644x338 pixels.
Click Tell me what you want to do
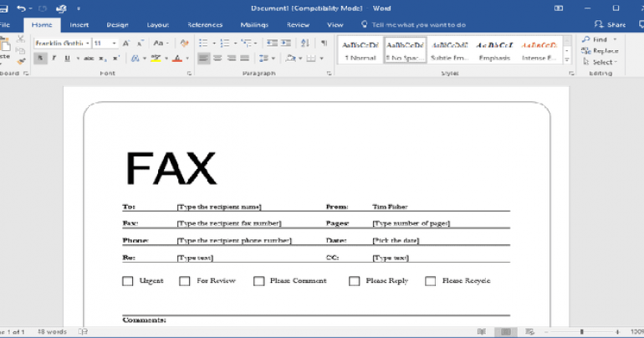pyautogui.click(x=413, y=25)
